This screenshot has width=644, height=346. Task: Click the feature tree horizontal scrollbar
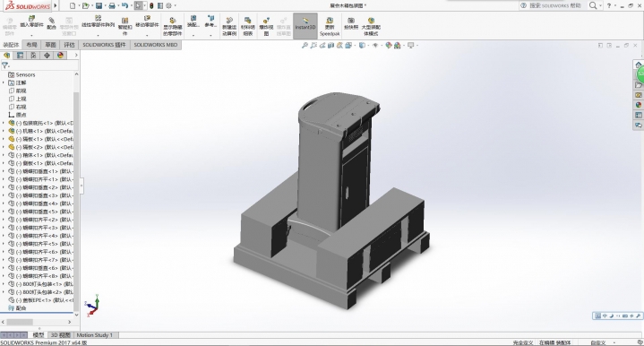click(x=37, y=322)
